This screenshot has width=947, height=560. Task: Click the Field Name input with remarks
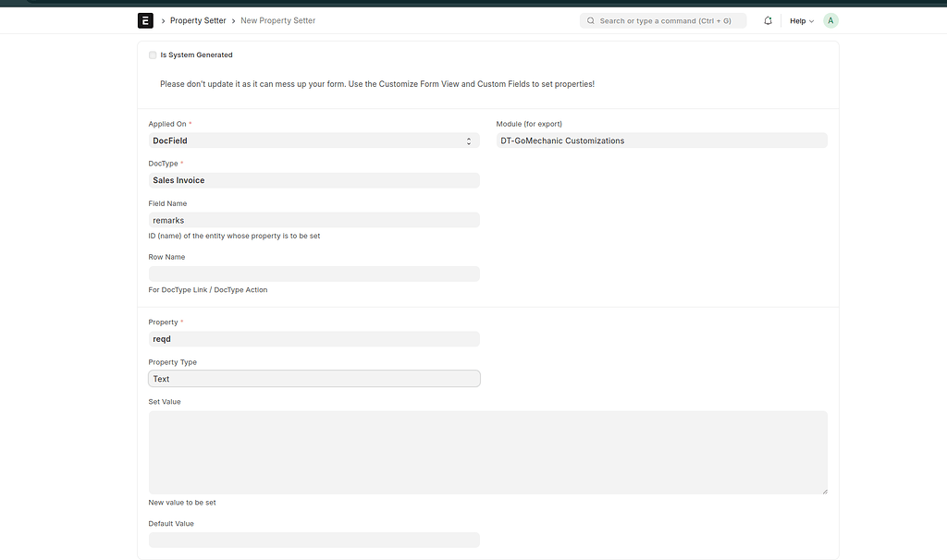(x=314, y=220)
